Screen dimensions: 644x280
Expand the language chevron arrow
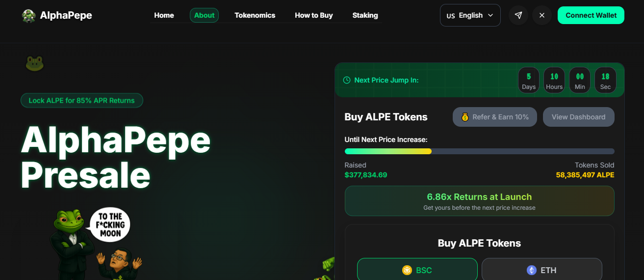(490, 15)
